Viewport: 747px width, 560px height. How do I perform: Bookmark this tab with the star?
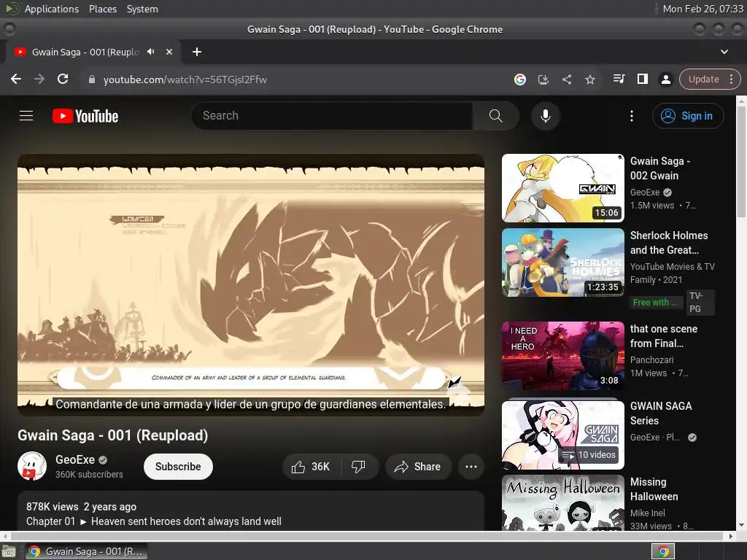click(x=589, y=79)
